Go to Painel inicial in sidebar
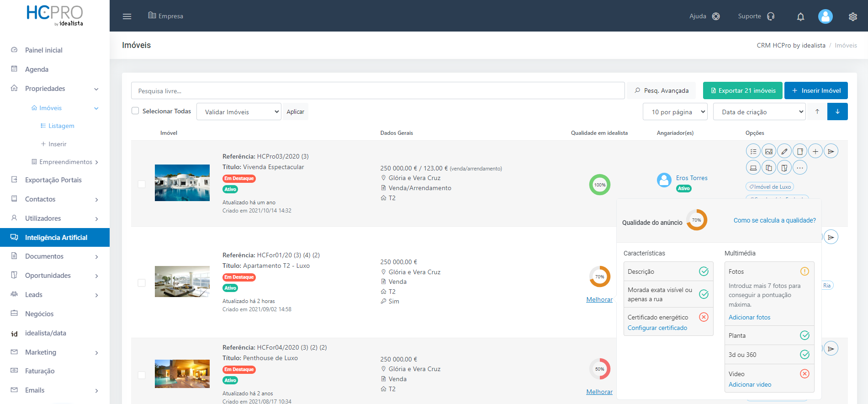This screenshot has height=404, width=868. (44, 50)
